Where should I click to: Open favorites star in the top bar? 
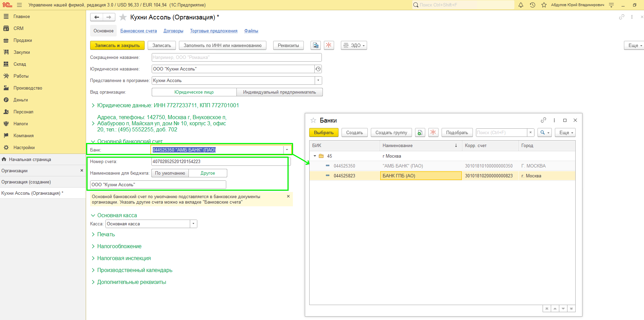click(544, 5)
